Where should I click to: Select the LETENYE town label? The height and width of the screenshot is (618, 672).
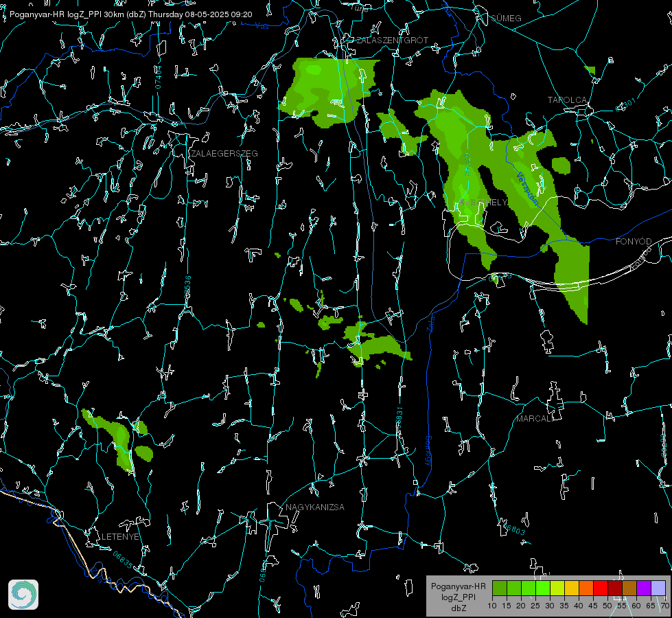[120, 536]
